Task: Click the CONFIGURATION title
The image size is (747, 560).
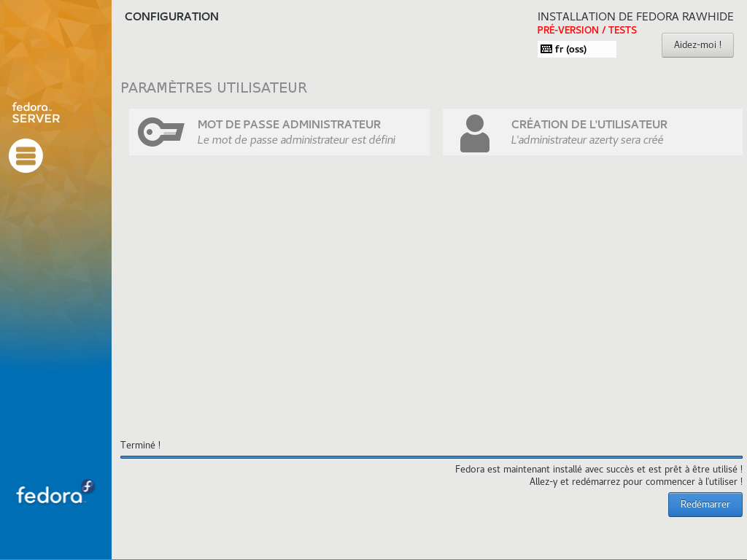Action: tap(171, 17)
